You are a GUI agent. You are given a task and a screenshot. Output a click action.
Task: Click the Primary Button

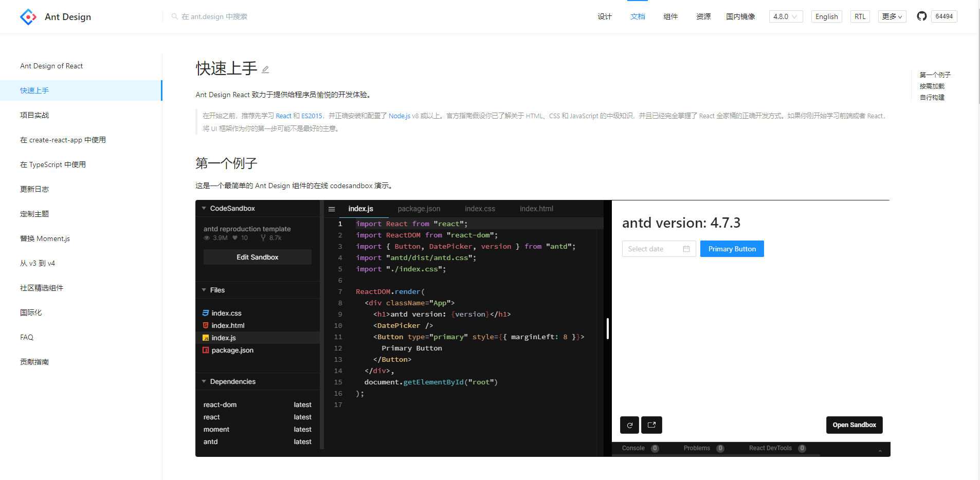point(732,249)
